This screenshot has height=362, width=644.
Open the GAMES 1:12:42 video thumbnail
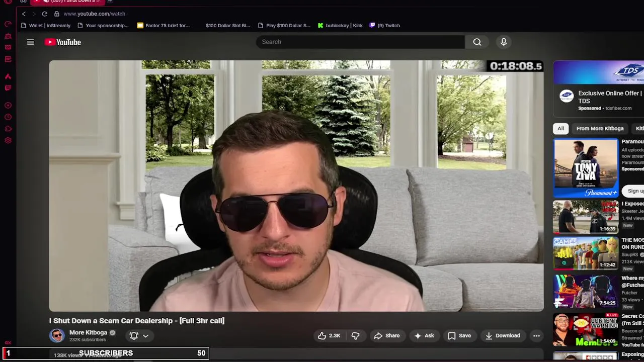[x=586, y=253]
